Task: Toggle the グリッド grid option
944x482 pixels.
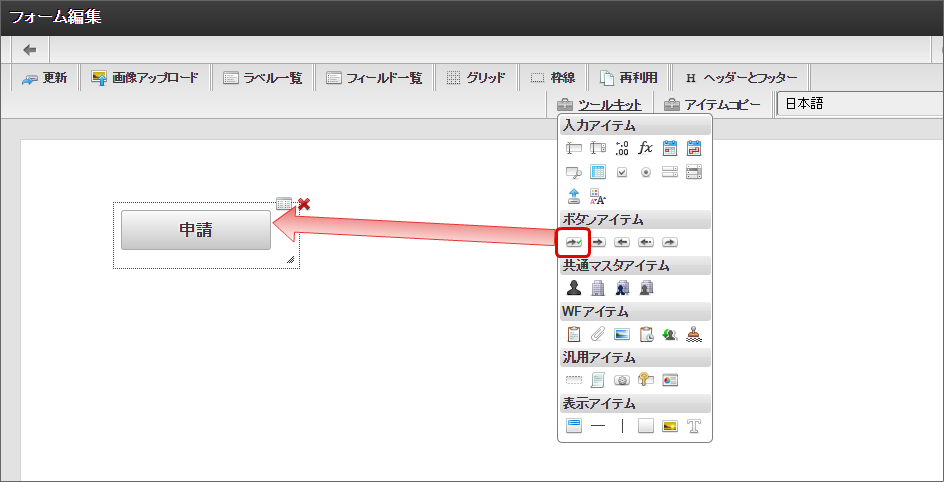Action: 476,78
